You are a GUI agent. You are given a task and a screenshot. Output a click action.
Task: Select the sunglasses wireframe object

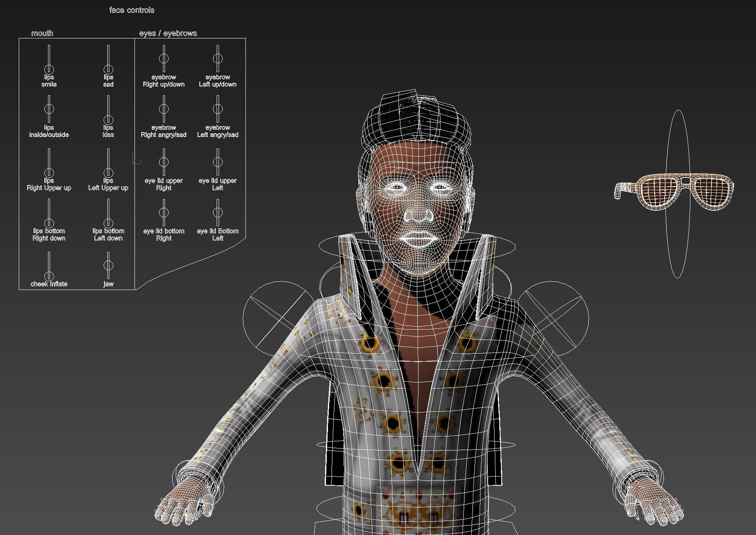click(x=674, y=191)
